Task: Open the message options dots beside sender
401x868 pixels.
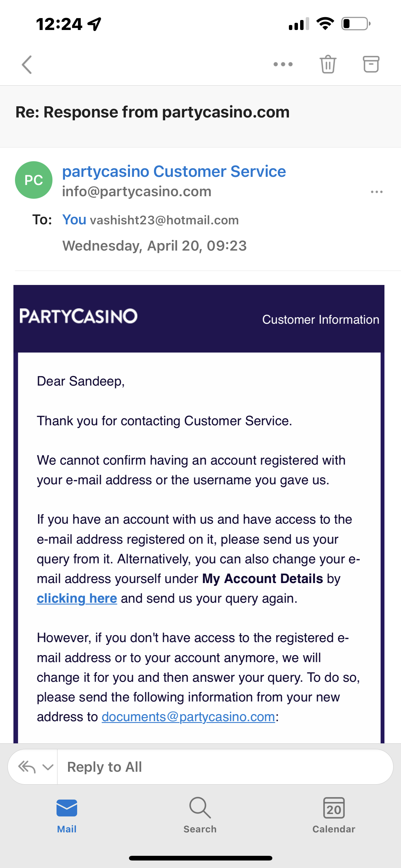Action: [x=376, y=192]
